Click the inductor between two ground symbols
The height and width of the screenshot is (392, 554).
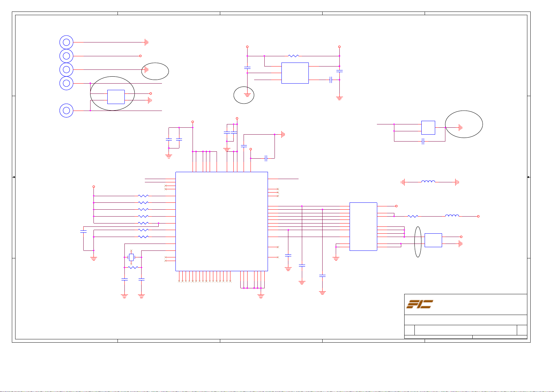tap(428, 181)
